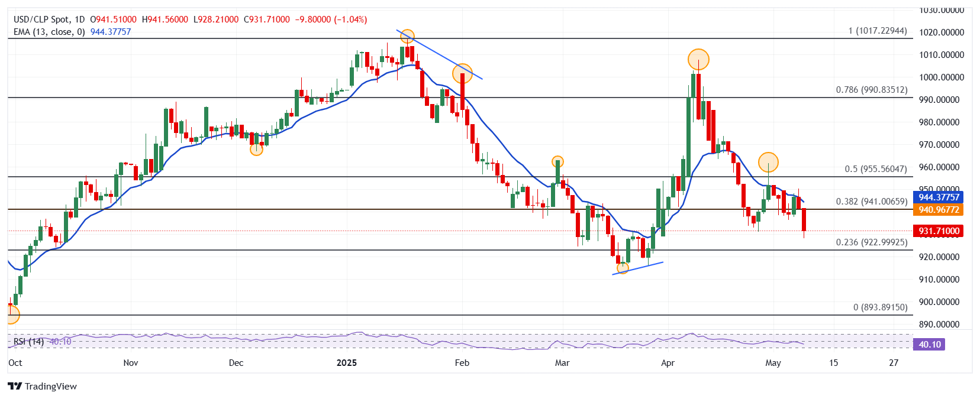This screenshot has height=399, width=980.
Task: Click the 1000.00000 price axis label
Action: (942, 77)
